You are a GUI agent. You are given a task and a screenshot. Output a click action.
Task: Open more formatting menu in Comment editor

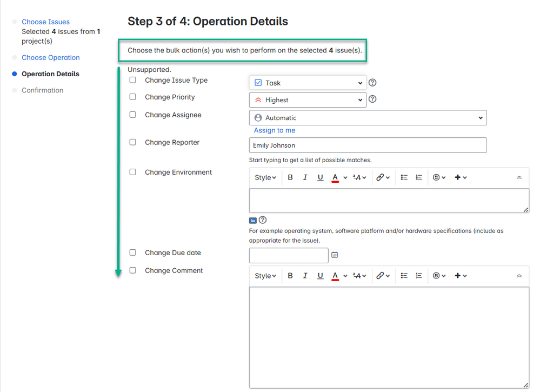359,276
